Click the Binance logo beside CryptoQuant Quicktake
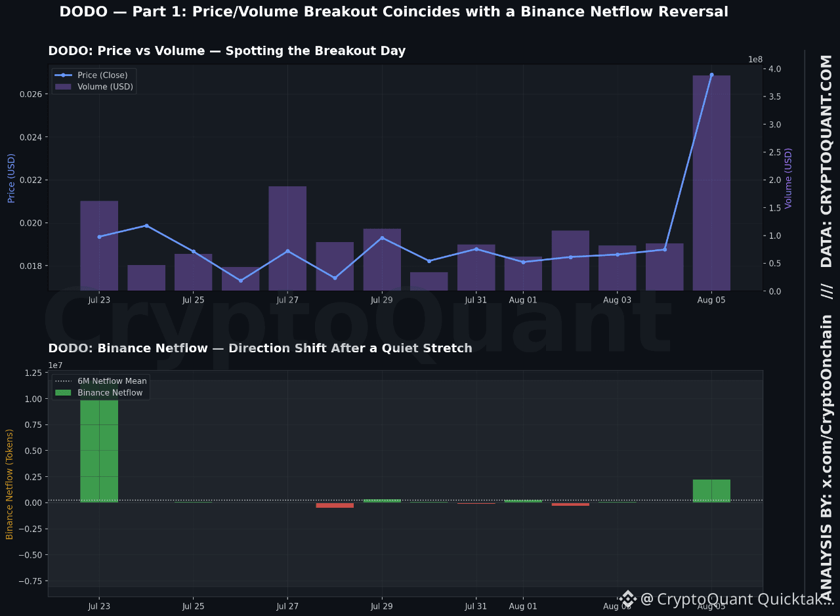The width and height of the screenshot is (840, 616). click(x=627, y=598)
